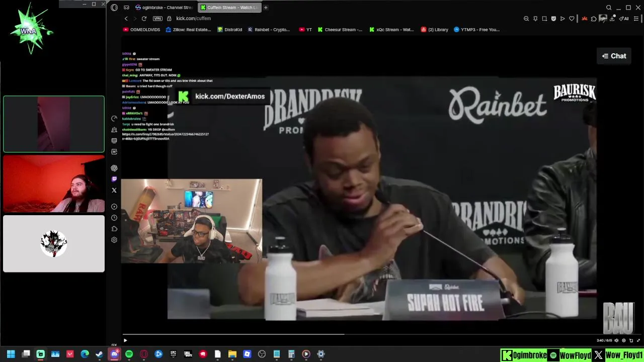Switch to ogimbroke Channel Stream tab
644x362 pixels.
pos(164,8)
